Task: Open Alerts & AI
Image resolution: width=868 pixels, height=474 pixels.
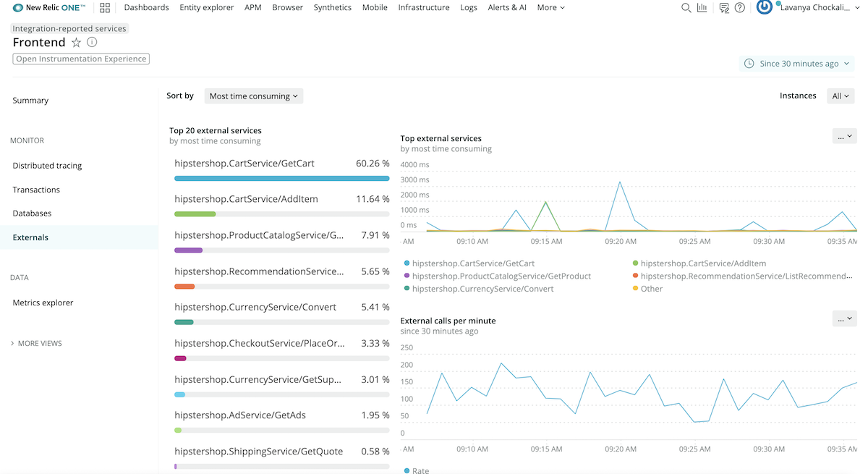Action: (x=507, y=8)
